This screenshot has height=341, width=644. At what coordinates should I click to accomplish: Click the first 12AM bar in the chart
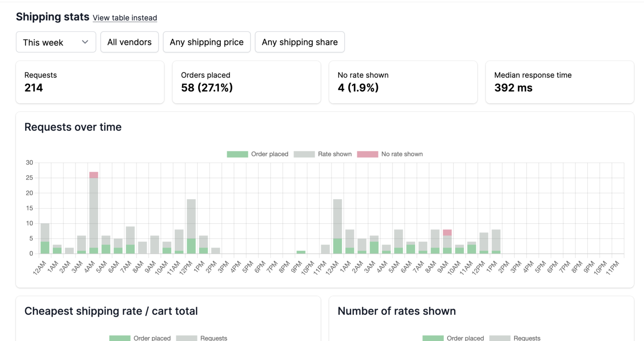[x=45, y=239]
